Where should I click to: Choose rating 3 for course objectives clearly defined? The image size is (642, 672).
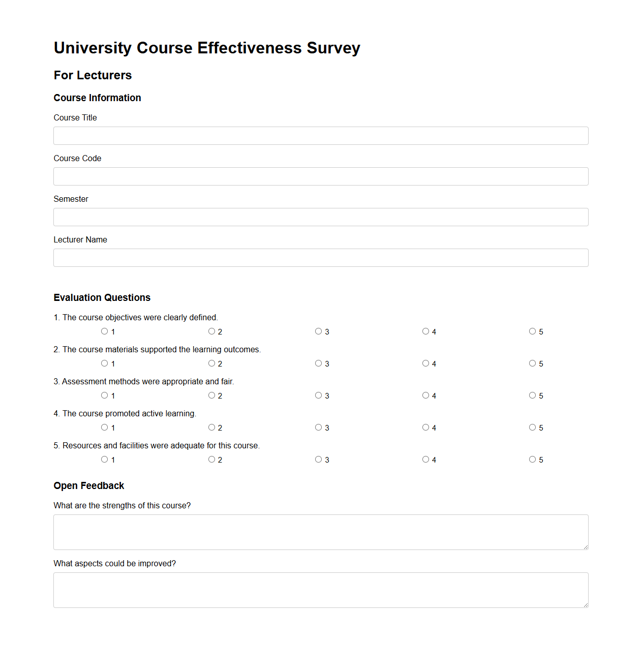(318, 331)
